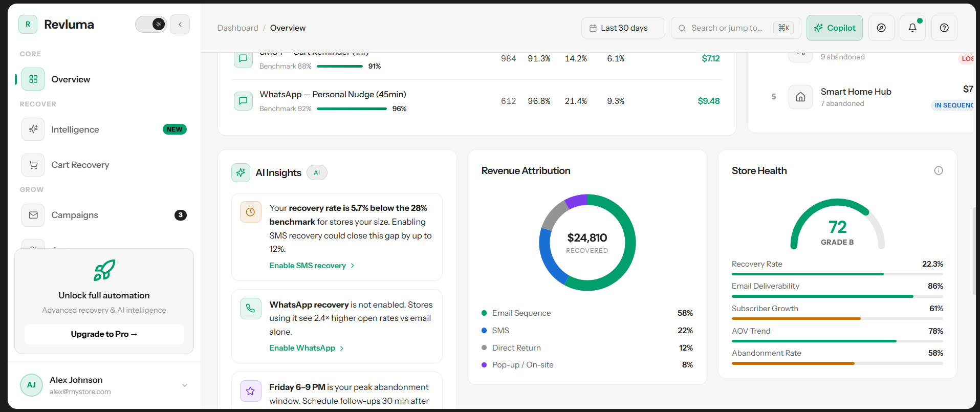The width and height of the screenshot is (980, 412).
Task: Click phone icon on WhatsApp insight
Action: coord(250,309)
